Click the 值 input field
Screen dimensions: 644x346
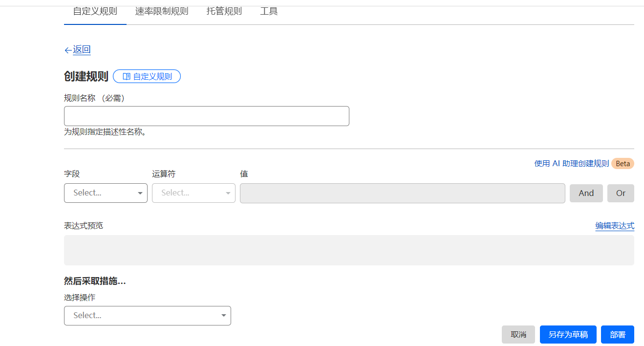tap(402, 193)
